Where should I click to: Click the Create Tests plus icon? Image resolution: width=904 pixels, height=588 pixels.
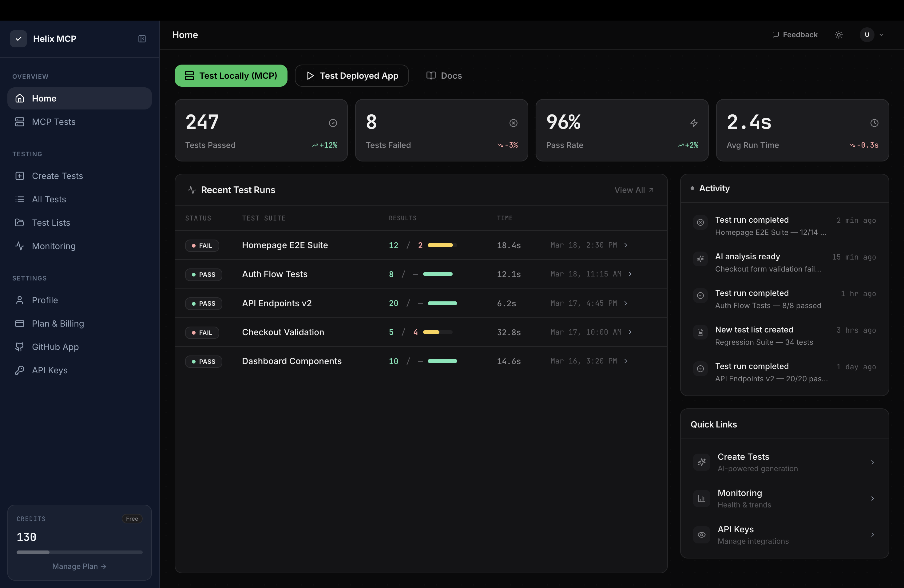click(19, 176)
